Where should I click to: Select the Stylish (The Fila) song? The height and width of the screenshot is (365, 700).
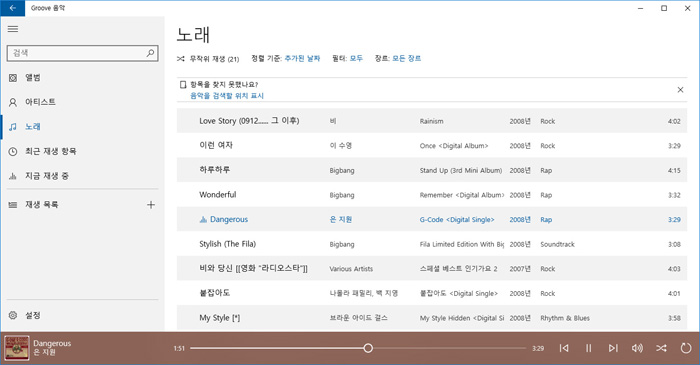click(432, 244)
